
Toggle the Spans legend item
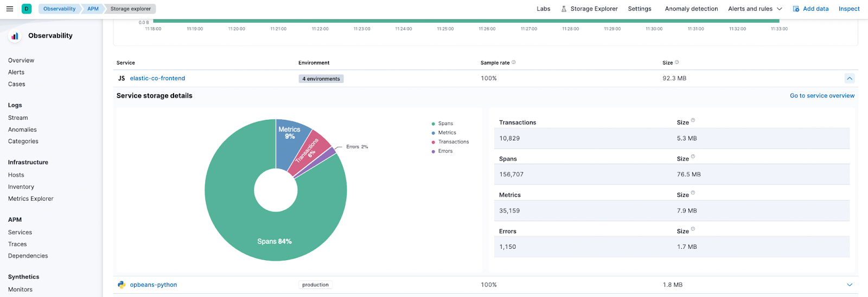(x=445, y=124)
